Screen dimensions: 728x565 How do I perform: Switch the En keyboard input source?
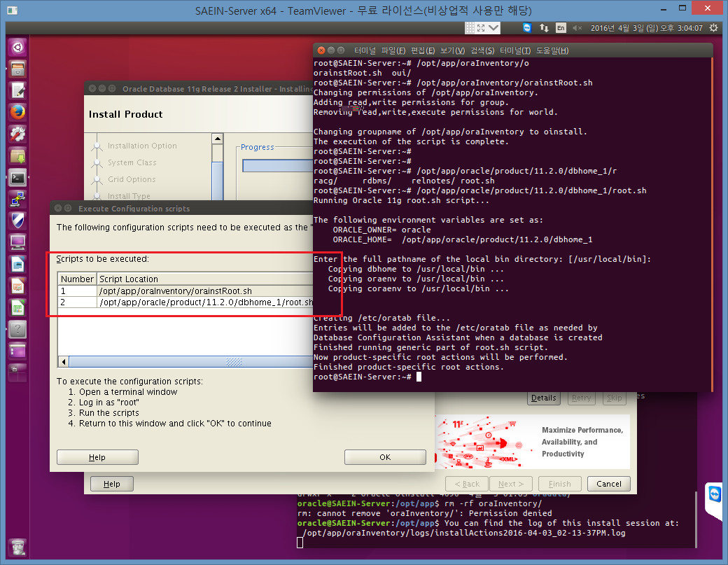tap(561, 28)
